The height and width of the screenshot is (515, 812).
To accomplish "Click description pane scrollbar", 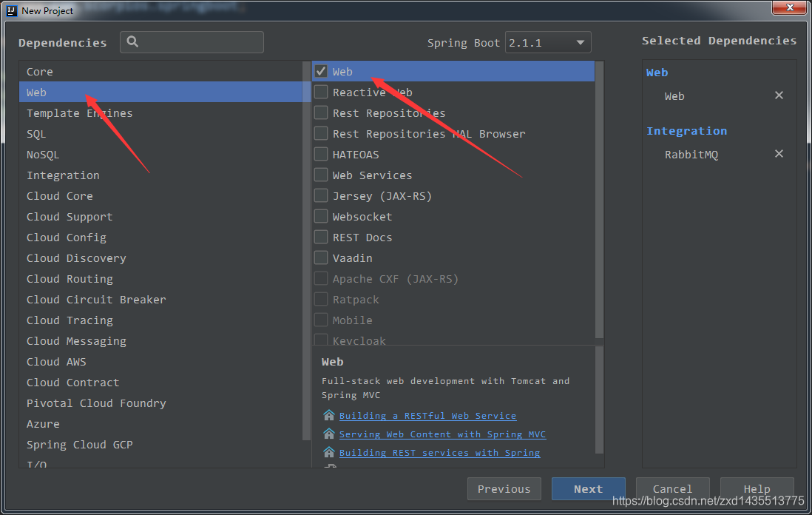I will click(x=600, y=400).
